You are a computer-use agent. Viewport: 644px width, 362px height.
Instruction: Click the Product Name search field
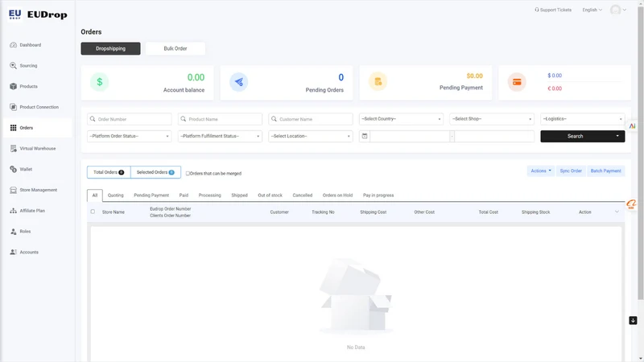(220, 119)
